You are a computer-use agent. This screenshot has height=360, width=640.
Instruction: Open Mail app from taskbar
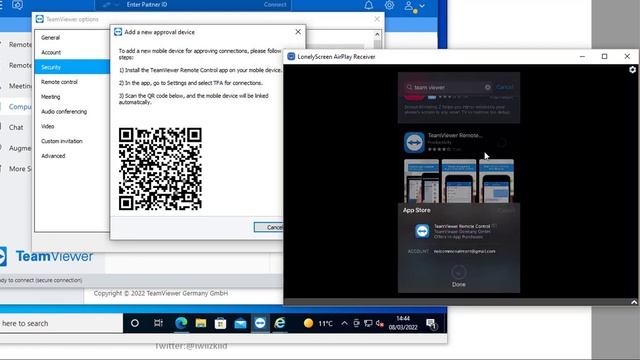240,323
